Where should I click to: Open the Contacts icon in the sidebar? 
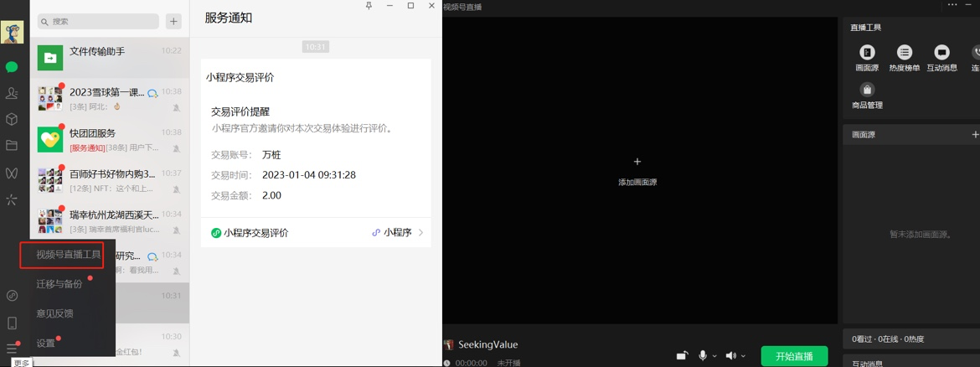pyautogui.click(x=11, y=93)
